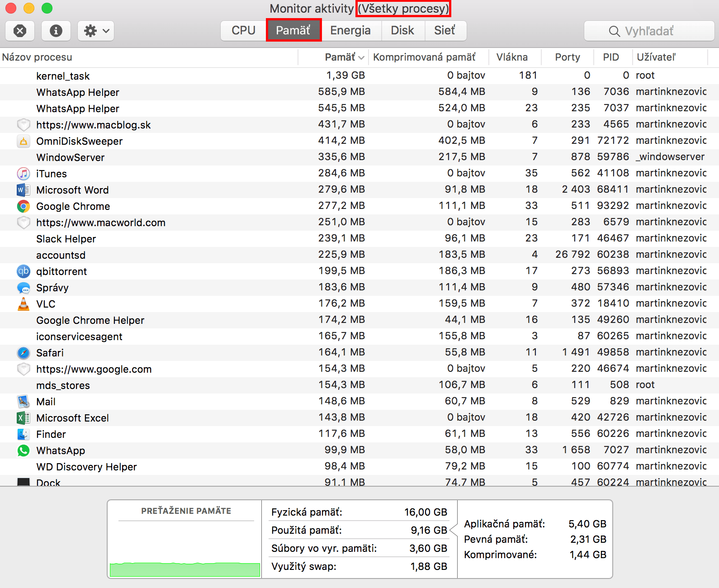This screenshot has width=719, height=588.
Task: Select the Microsoft Word icon
Action: click(24, 190)
